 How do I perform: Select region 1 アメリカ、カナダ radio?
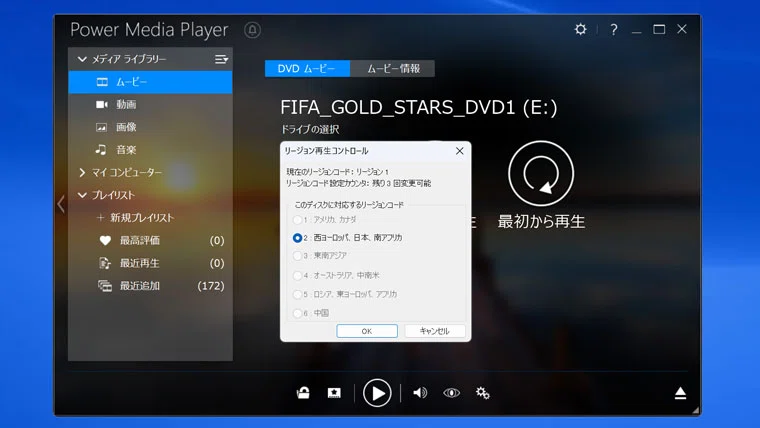(297, 220)
